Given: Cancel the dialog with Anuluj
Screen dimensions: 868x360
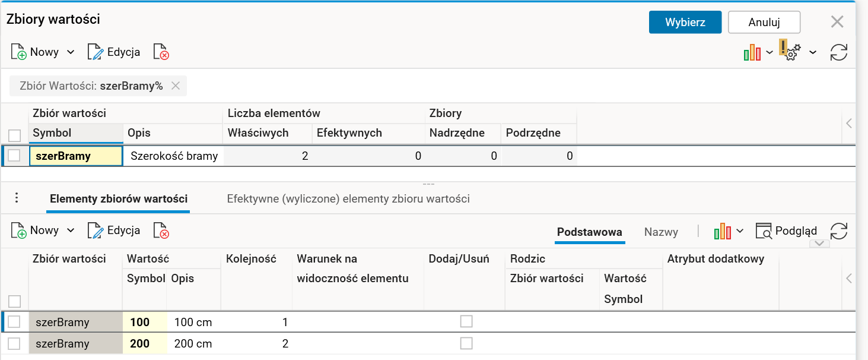Looking at the screenshot, I should 764,21.
